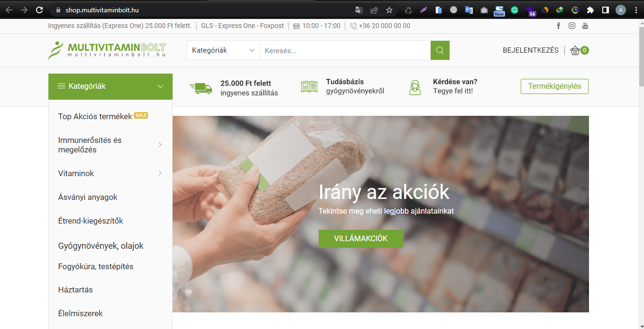Expand Vitaminok submenu arrow
The image size is (644, 329).
tap(160, 173)
